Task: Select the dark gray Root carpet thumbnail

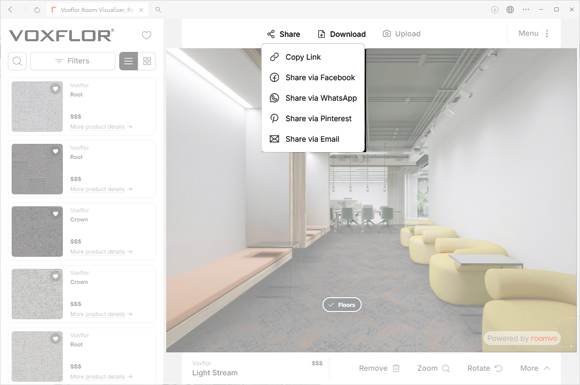Action: tap(37, 169)
